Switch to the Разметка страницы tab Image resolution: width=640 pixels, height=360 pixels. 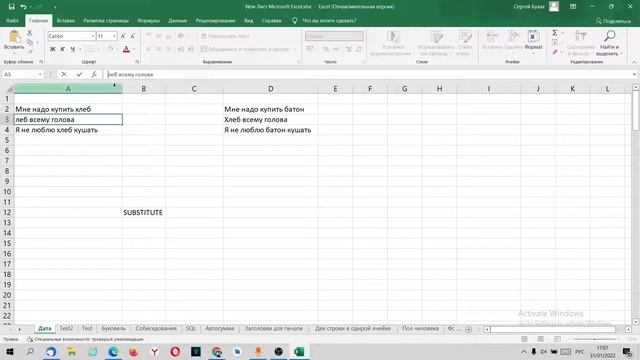point(106,20)
